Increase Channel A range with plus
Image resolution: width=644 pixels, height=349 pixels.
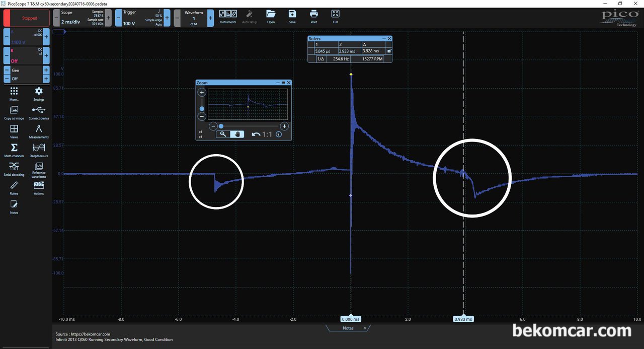[x=46, y=37]
